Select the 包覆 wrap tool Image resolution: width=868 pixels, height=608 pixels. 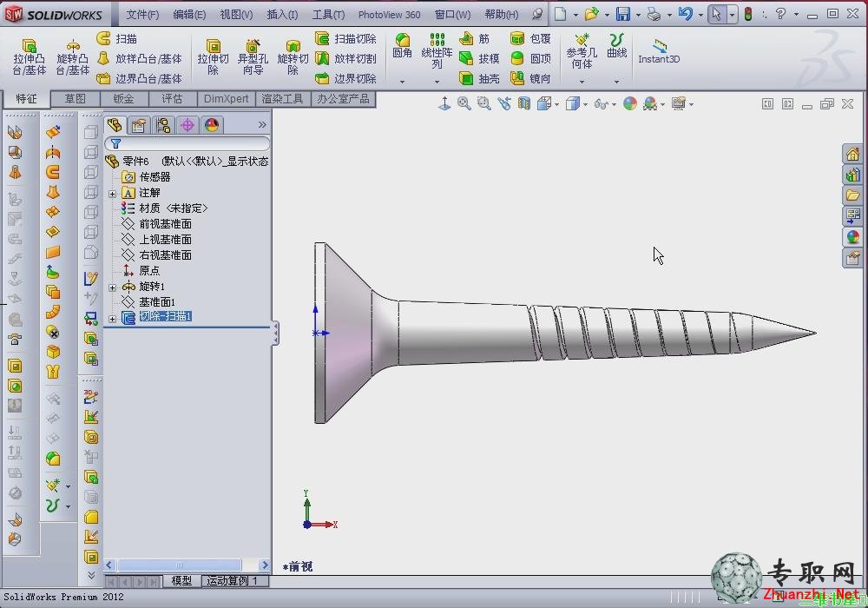pyautogui.click(x=530, y=38)
